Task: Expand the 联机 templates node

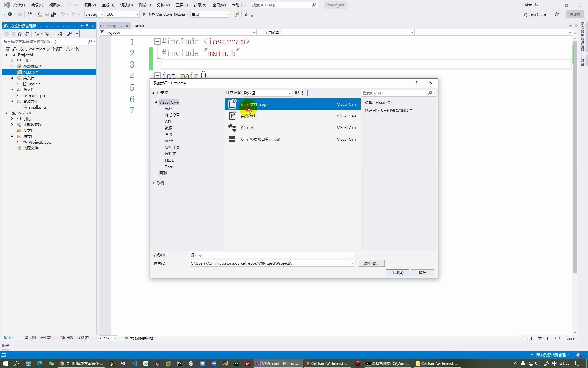Action: pyautogui.click(x=154, y=183)
